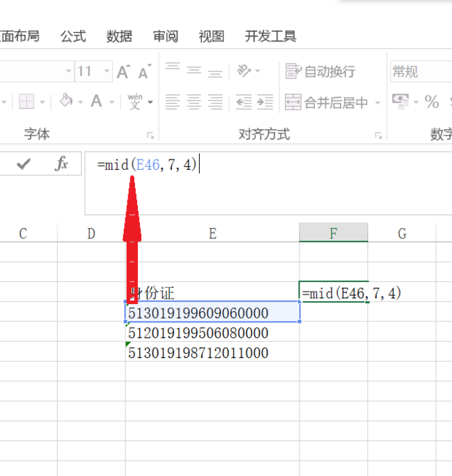Screen dimensions: 452x476
Task: Open the number format 常规 dropdown
Action: (419, 71)
